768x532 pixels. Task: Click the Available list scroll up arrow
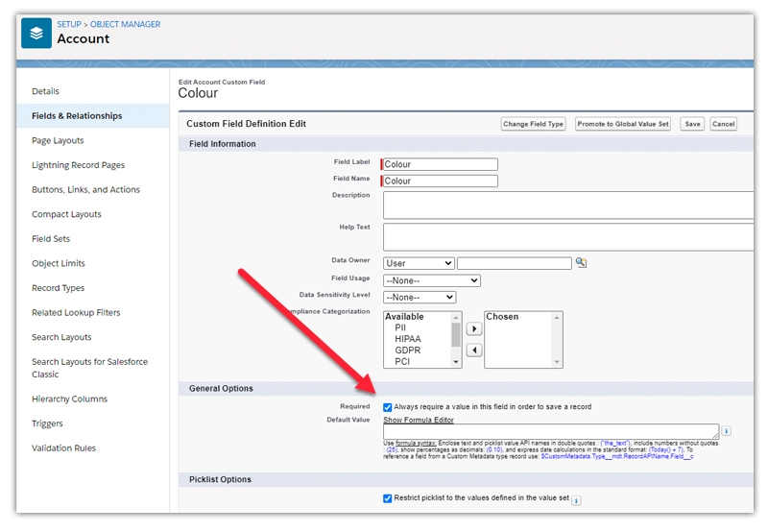click(456, 318)
